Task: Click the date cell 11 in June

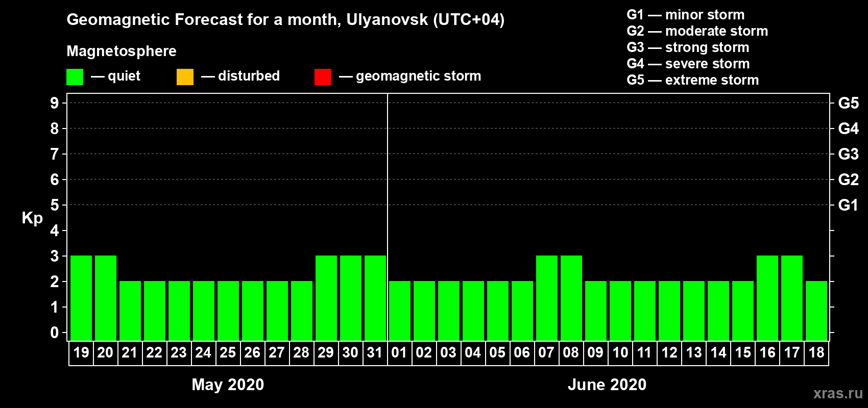Action: point(645,353)
